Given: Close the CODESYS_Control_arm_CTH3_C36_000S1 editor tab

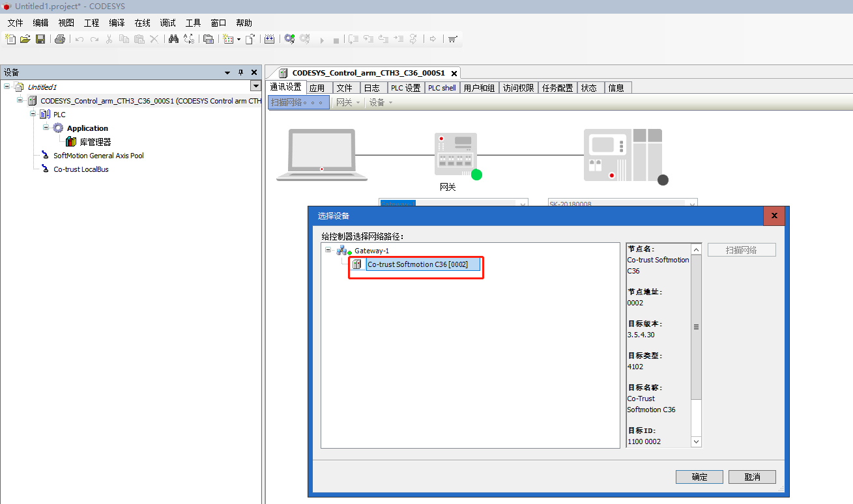Looking at the screenshot, I should 454,73.
